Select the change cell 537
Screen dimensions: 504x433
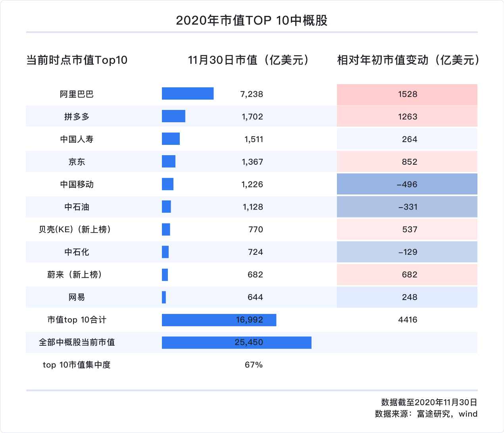407,229
